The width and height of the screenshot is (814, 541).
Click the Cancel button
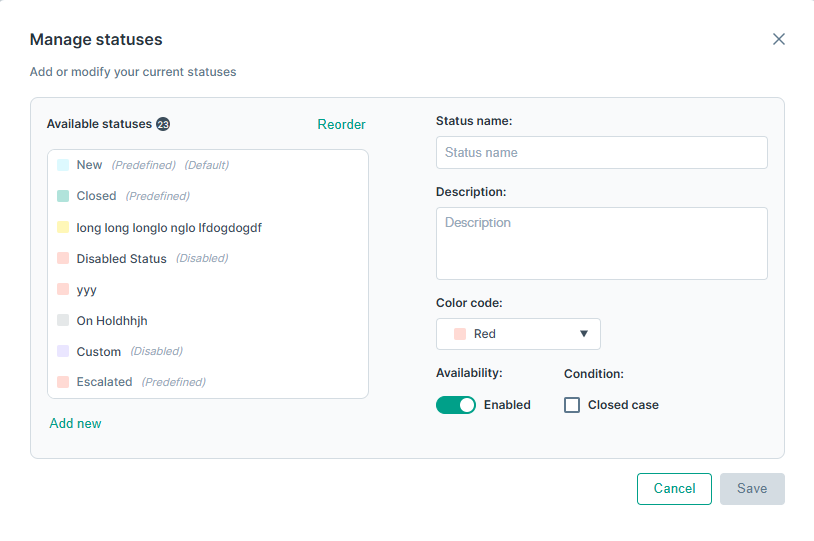[x=674, y=489]
